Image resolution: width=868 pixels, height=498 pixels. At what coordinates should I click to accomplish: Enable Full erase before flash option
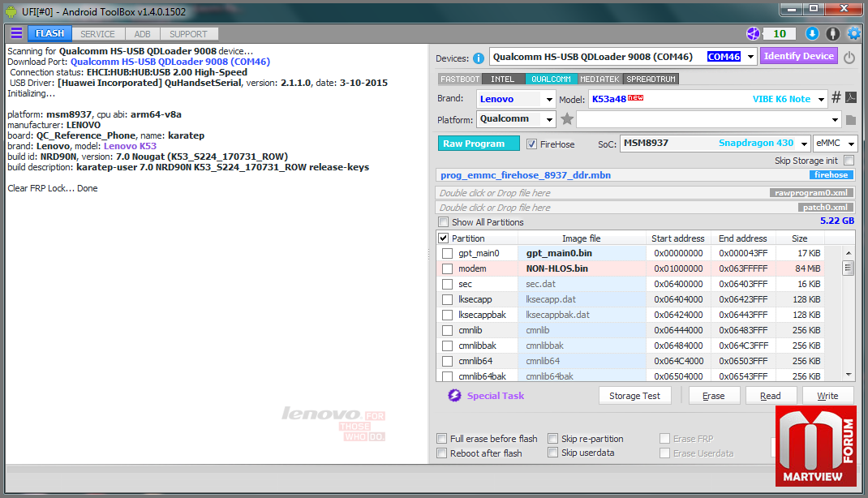pos(442,439)
